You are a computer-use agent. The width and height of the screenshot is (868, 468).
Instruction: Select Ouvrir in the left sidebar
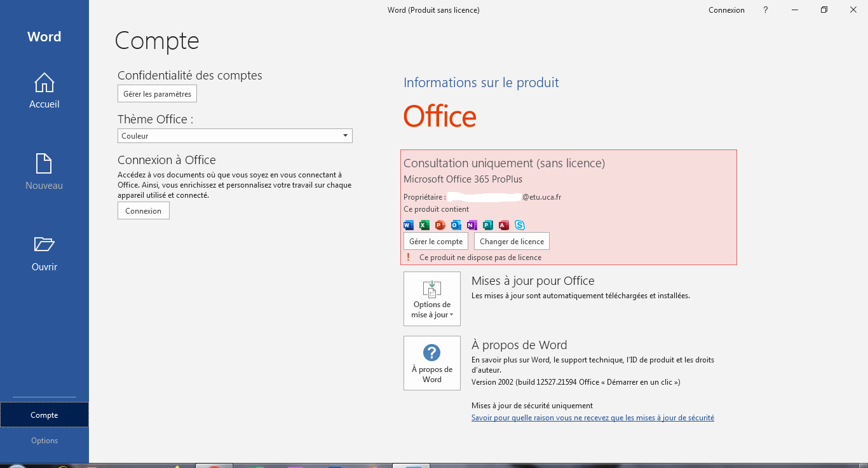(x=44, y=254)
